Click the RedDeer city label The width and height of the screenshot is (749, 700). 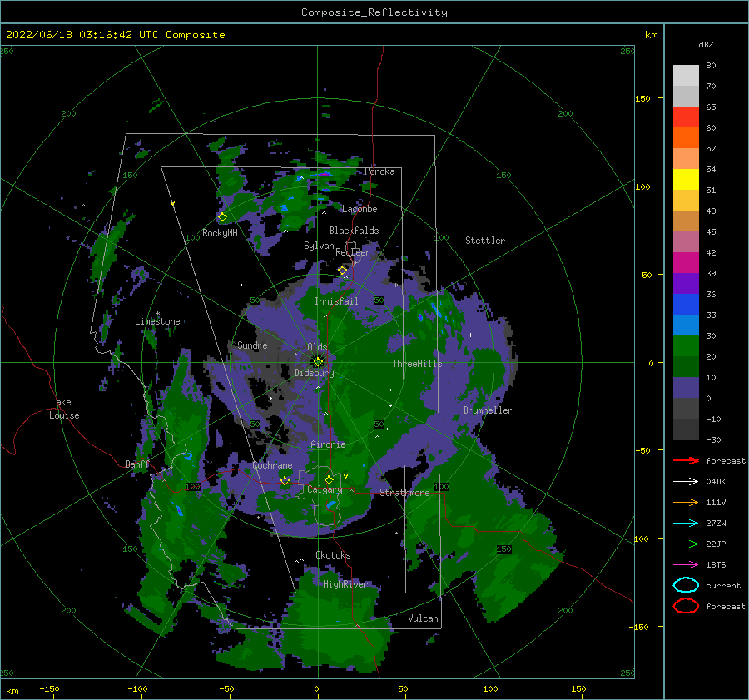pos(353,252)
